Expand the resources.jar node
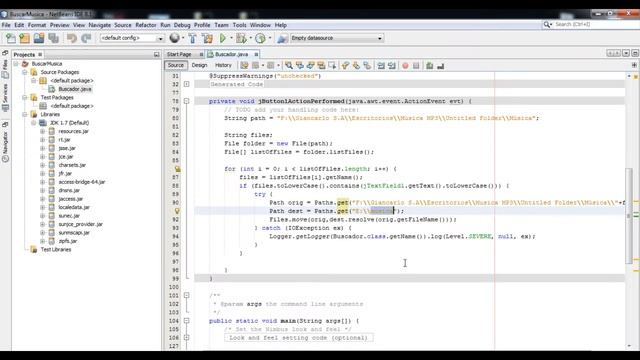The width and height of the screenshot is (640, 360). pyautogui.click(x=42, y=131)
